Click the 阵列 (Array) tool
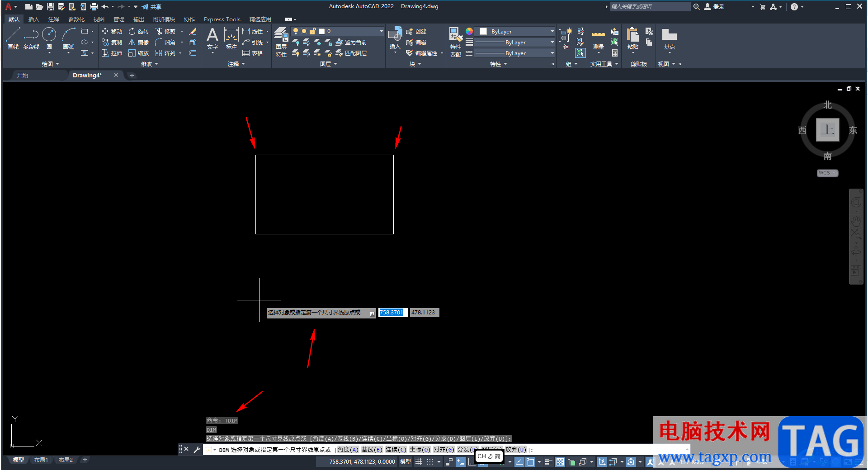868x470 pixels. pyautogui.click(x=165, y=53)
